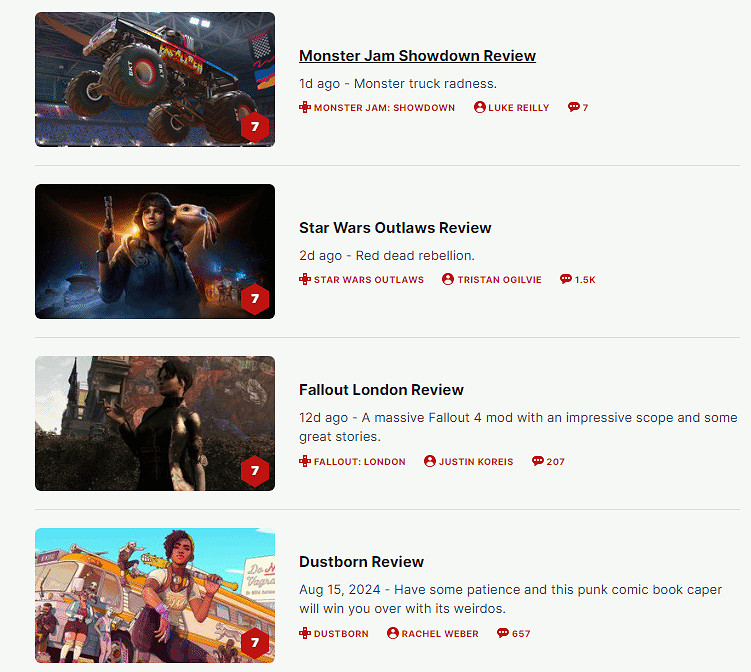Click the comment bubble icon showing 207
751x672 pixels.
(538, 461)
